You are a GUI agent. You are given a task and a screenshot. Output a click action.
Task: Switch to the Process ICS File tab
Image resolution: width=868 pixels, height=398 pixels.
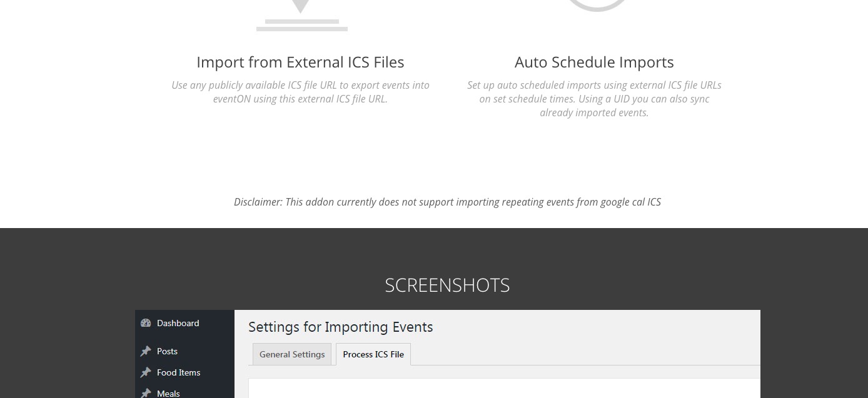[x=373, y=354]
